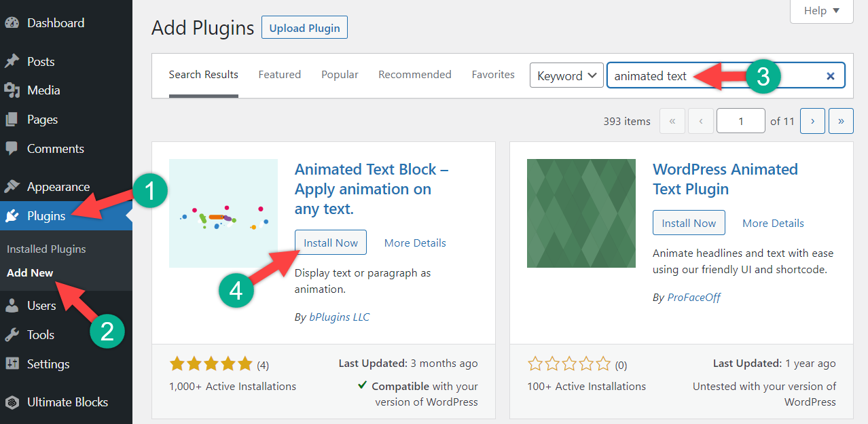Click the Appearance paintbrush icon

click(12, 187)
